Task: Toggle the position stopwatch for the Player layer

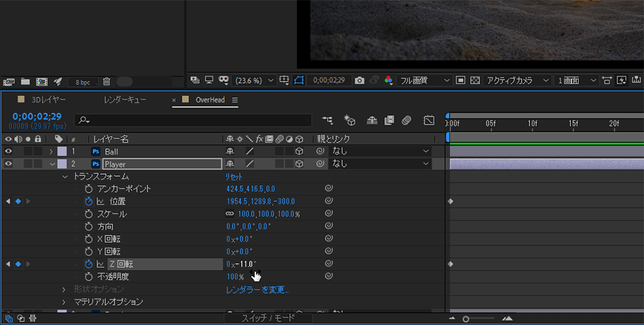Action: [x=89, y=202]
